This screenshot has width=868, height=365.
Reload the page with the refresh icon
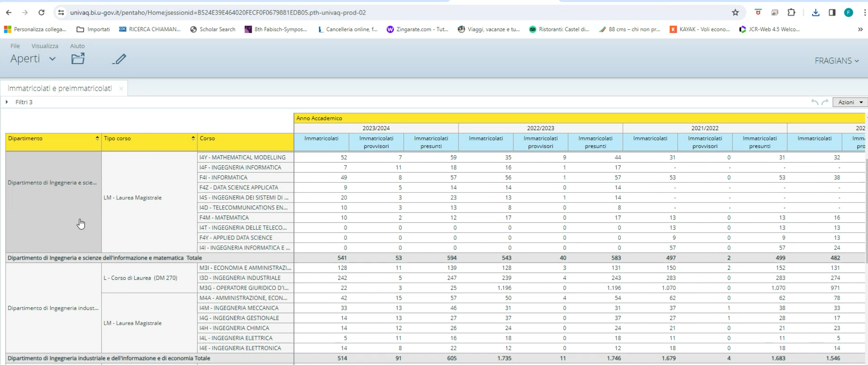click(x=41, y=13)
